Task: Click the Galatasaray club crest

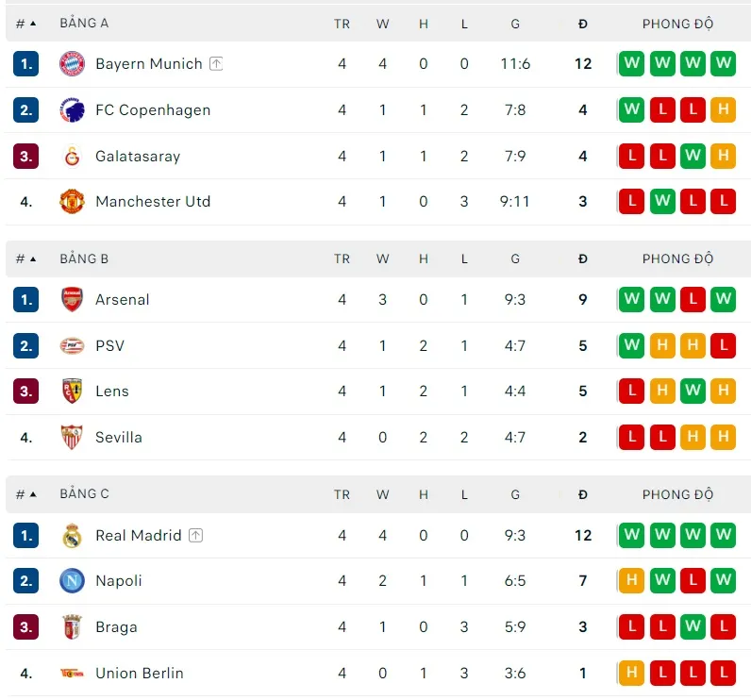Action: [x=73, y=157]
